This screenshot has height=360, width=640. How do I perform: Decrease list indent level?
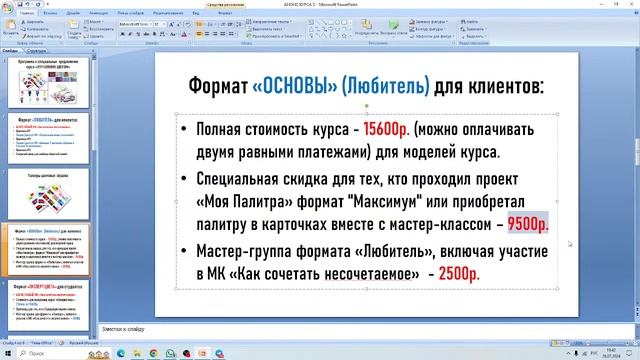click(x=223, y=24)
